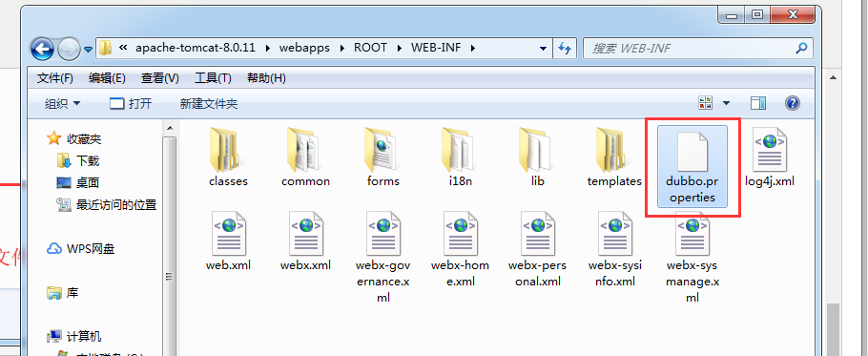This screenshot has height=356, width=868.
Task: Click the refresh address bar icon
Action: coord(565,48)
